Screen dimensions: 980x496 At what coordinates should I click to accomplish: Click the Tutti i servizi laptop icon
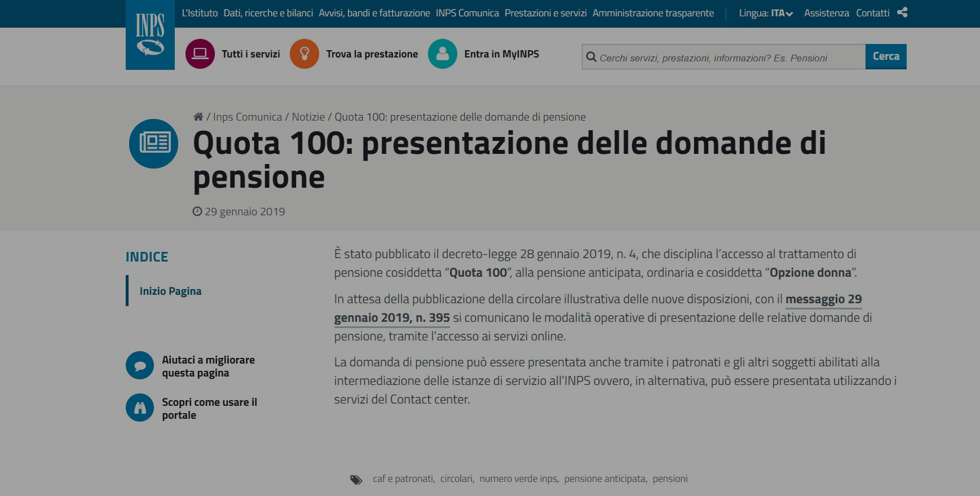coord(200,54)
